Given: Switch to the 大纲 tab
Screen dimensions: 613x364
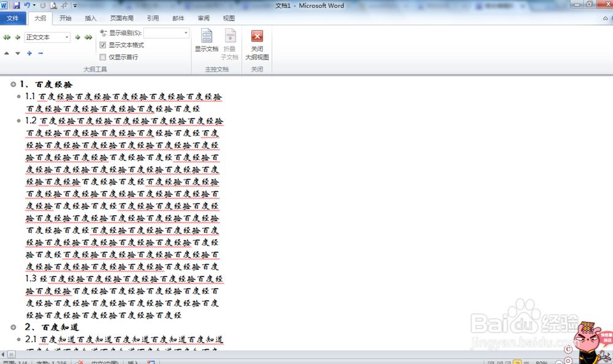Looking at the screenshot, I should pos(40,18).
